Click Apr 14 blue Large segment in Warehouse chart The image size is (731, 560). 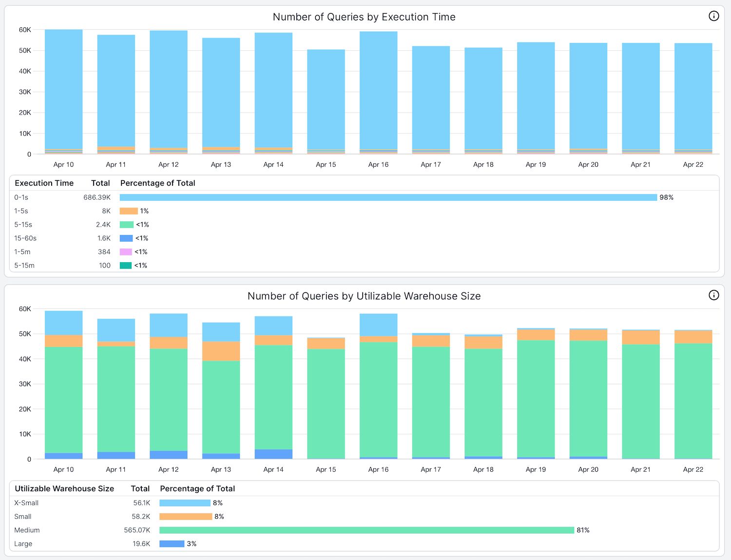[273, 454]
